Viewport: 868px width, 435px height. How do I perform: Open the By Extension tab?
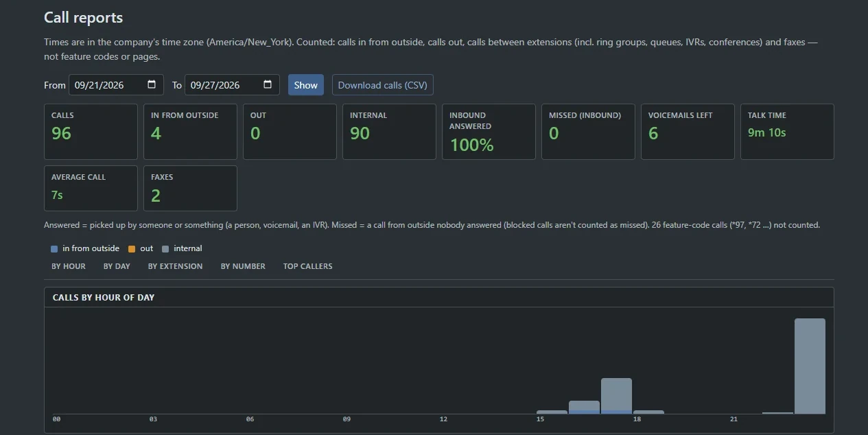(176, 266)
